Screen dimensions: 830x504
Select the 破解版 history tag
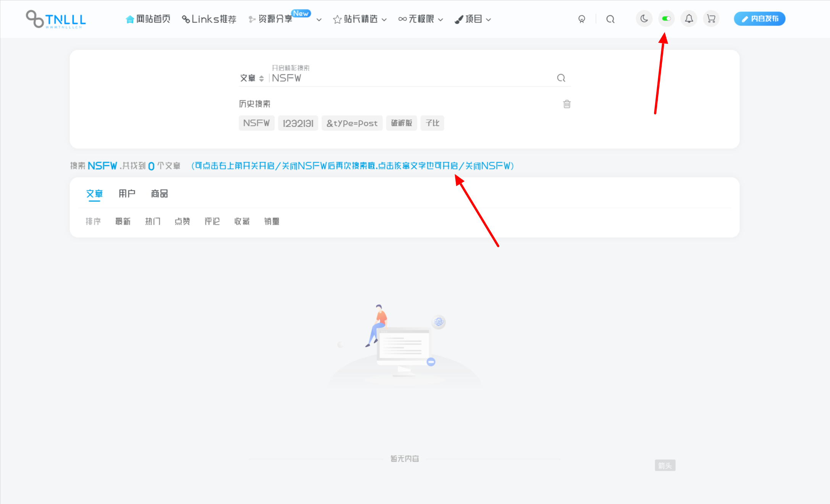[401, 123]
